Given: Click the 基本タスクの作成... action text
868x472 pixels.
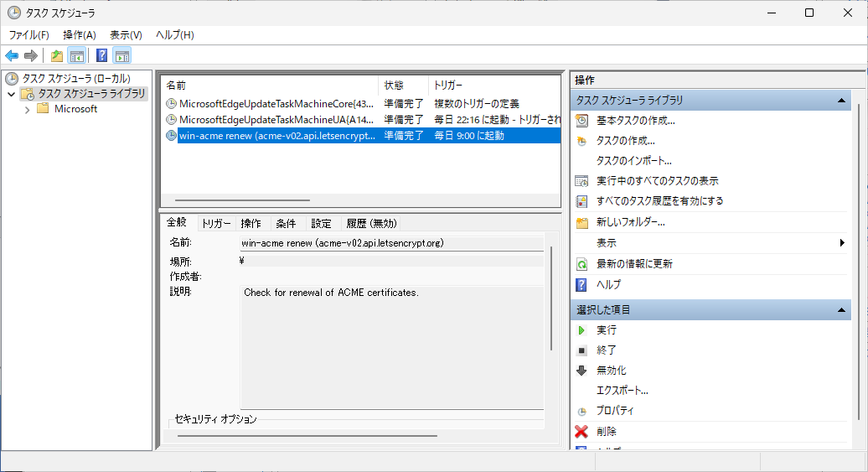Looking at the screenshot, I should [635, 120].
